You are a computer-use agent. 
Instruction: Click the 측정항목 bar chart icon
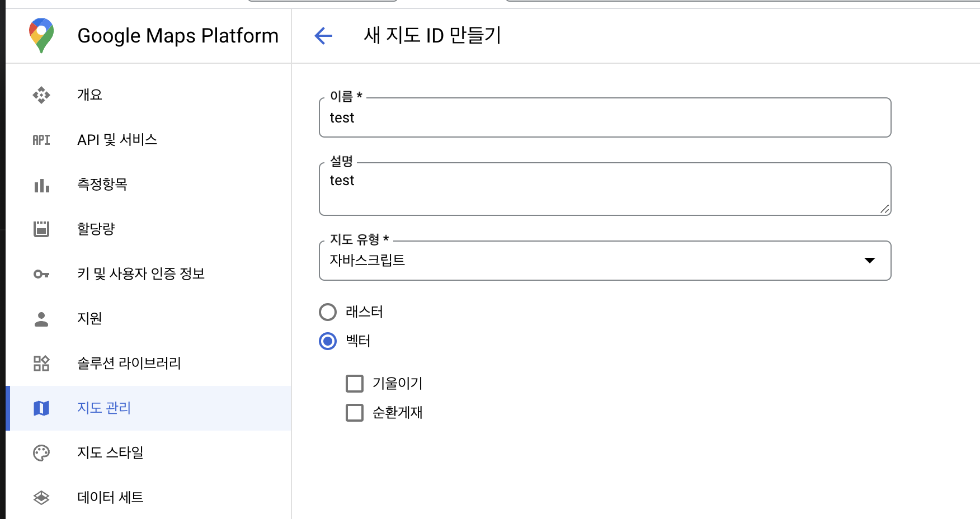41,185
